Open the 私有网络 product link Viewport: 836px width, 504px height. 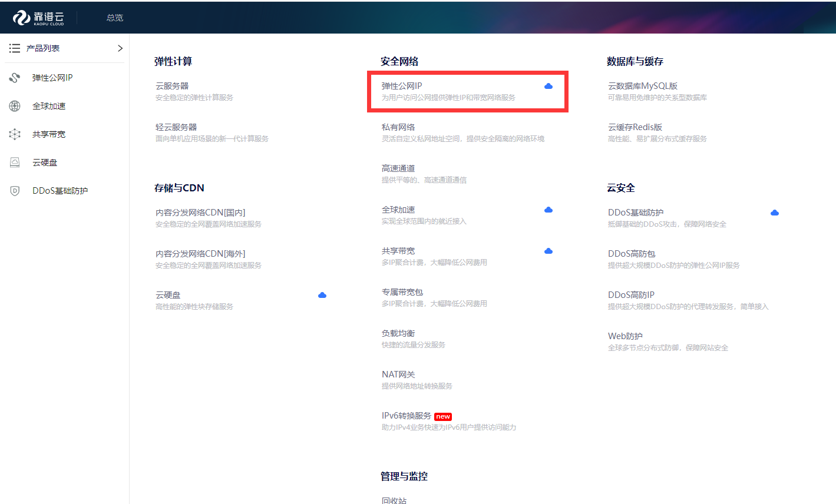click(398, 127)
